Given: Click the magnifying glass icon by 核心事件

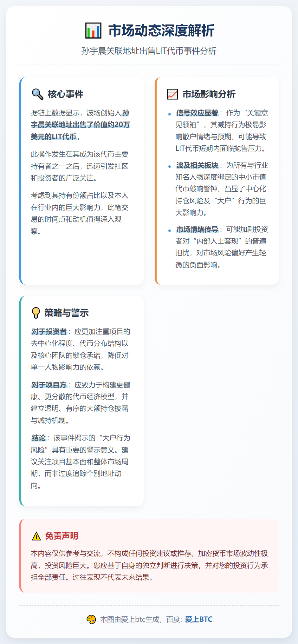Looking at the screenshot, I should click(x=38, y=94).
